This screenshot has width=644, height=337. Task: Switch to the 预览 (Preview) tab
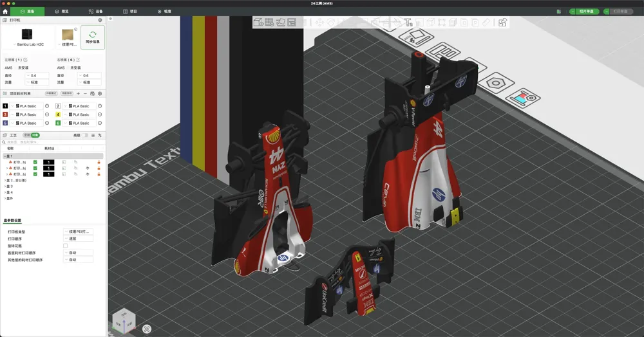point(62,12)
